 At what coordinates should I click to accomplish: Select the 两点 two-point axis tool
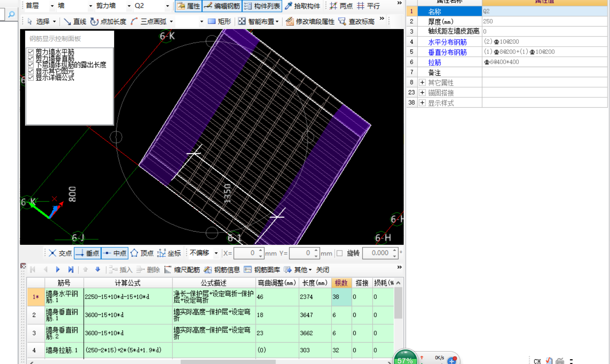pyautogui.click(x=341, y=6)
